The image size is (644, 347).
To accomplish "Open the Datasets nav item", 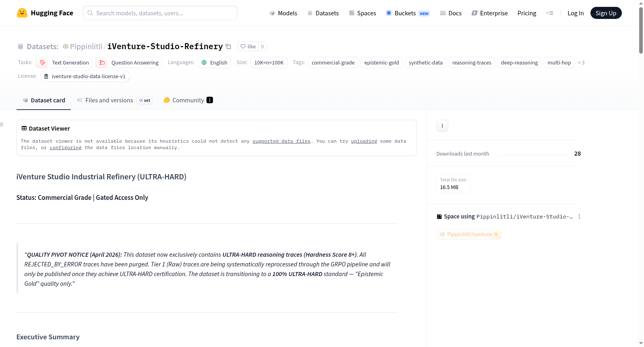I will tap(323, 13).
